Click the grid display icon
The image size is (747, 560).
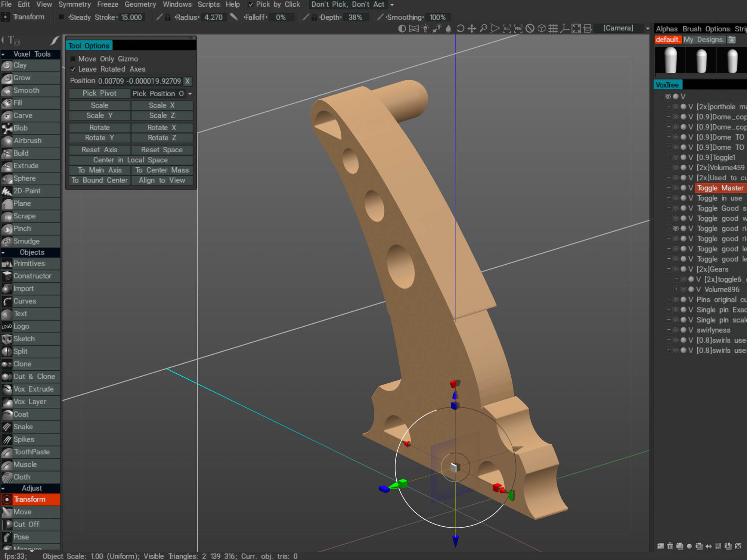pyautogui.click(x=553, y=28)
